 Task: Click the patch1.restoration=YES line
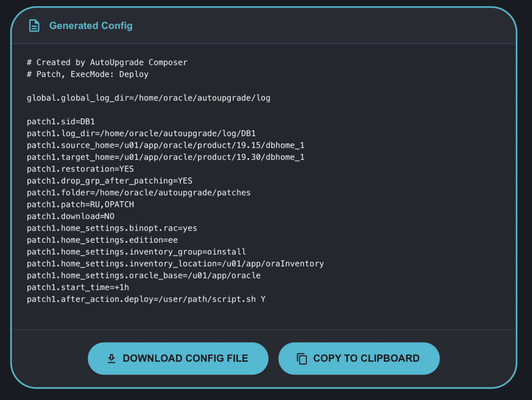tap(81, 169)
